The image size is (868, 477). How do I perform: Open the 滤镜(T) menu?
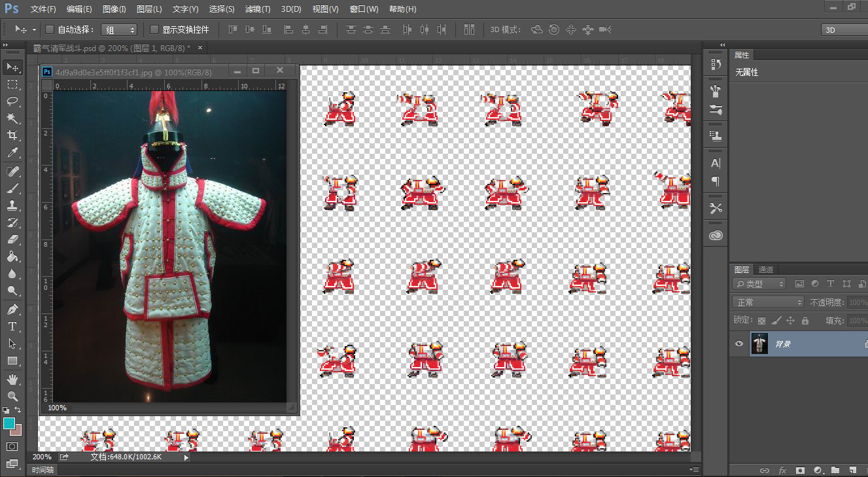[x=257, y=9]
